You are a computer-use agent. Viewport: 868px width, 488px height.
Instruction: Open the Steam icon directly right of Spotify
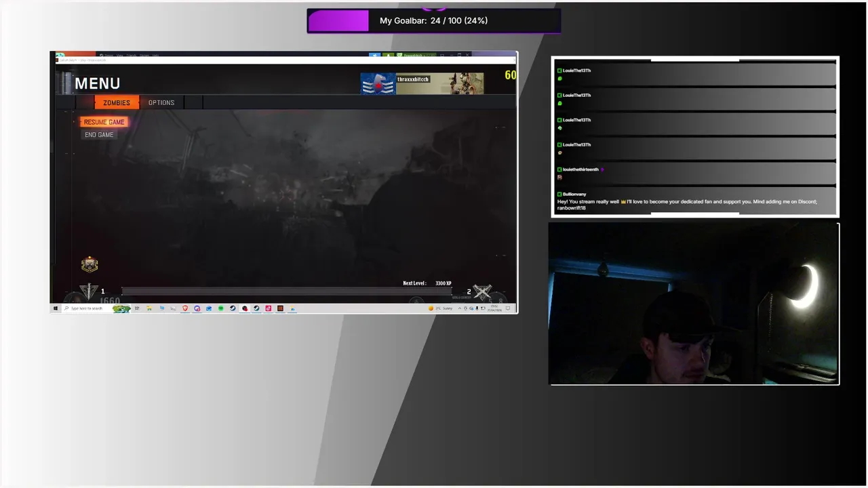[233, 308]
